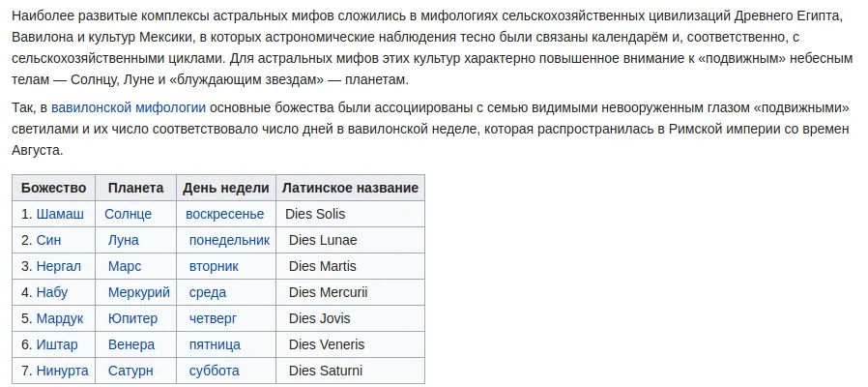Viewport: 868px width, 387px height.
Task: Click the Латинское название column header
Action: point(350,188)
